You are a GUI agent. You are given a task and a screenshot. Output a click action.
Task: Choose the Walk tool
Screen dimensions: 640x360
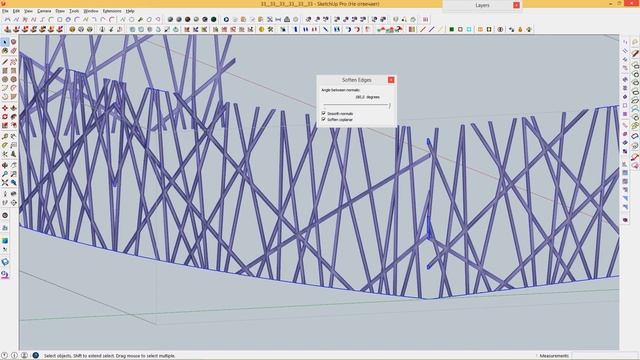5,202
